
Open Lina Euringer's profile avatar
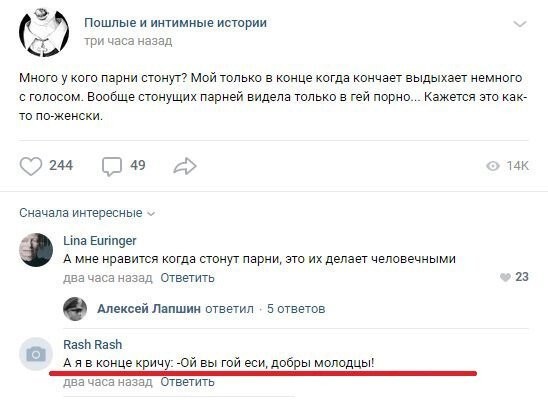[x=36, y=250]
